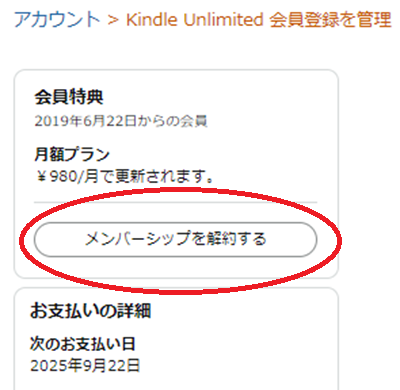Click the 2019年6月22日からの会員 membership date text

[x=121, y=121]
